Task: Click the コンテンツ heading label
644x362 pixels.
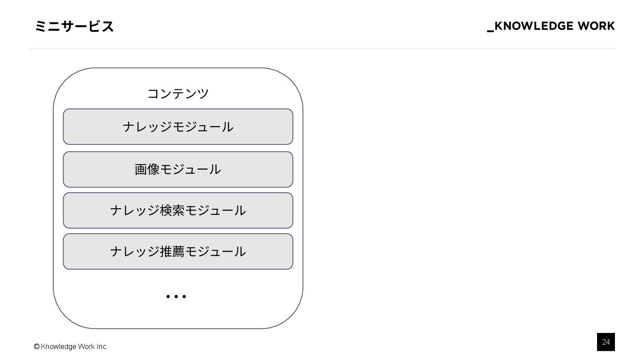Action: pyautogui.click(x=178, y=94)
